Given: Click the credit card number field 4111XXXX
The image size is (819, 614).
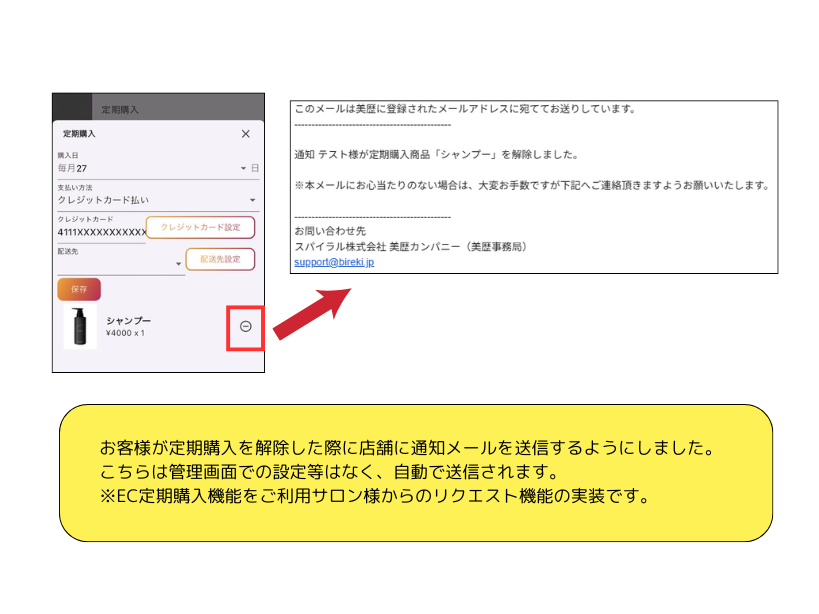Looking at the screenshot, I should pyautogui.click(x=102, y=232).
